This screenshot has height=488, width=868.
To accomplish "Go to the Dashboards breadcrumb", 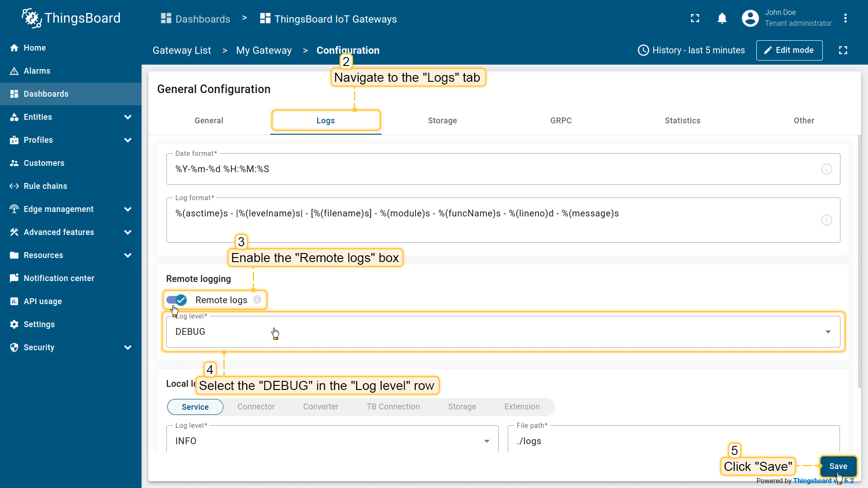I will (196, 19).
